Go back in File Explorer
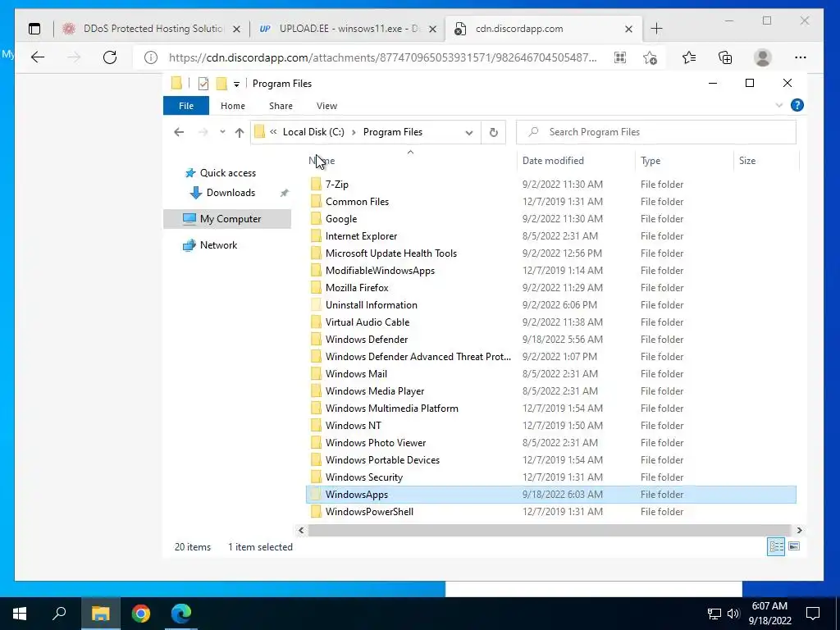Viewport: 840px width, 630px height. [x=179, y=132]
